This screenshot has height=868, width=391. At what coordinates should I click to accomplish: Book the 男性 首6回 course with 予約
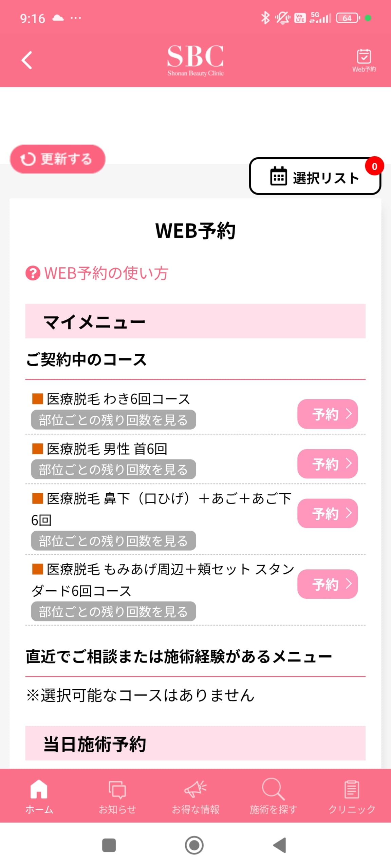[328, 463]
